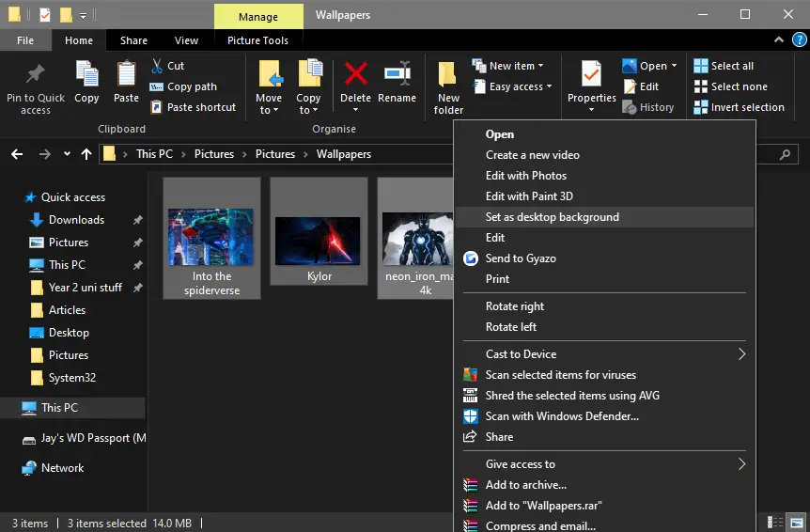Open the Copy to dropdown

click(x=308, y=103)
